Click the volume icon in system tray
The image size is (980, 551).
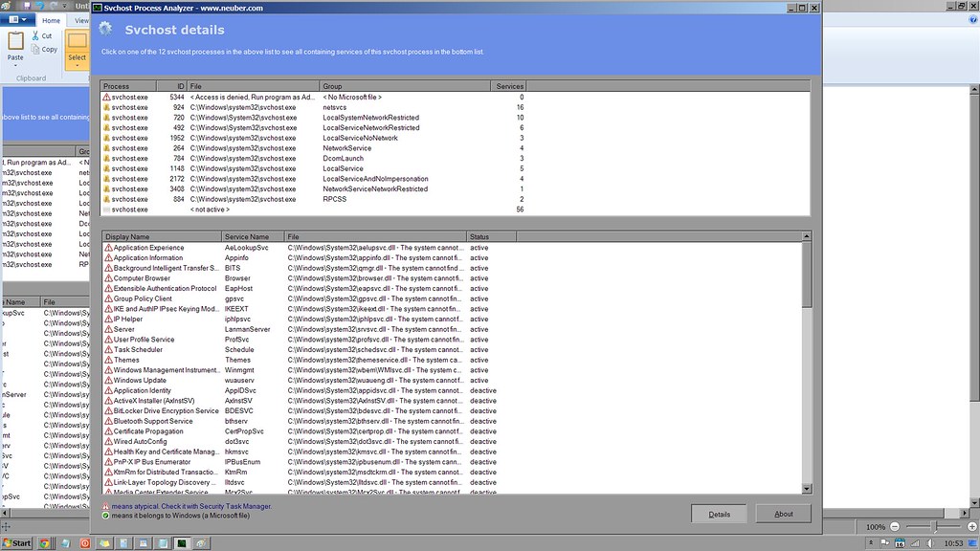tap(930, 543)
